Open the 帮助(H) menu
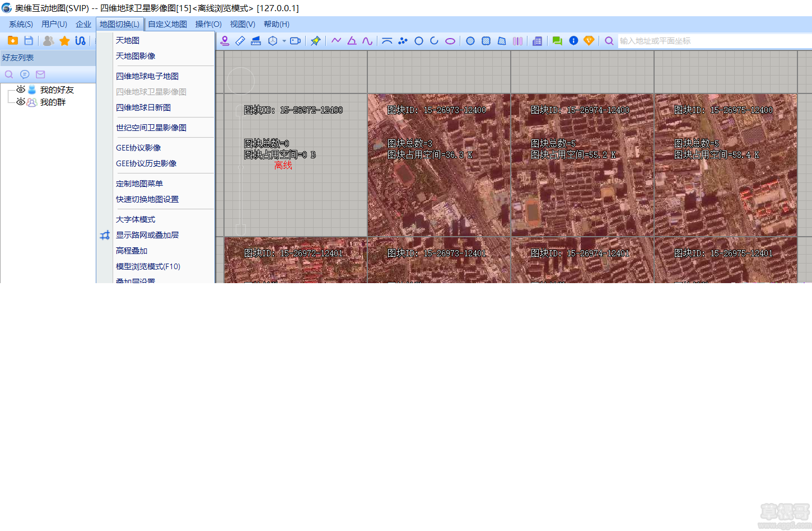Screen dimensions: 812x531 click(x=277, y=24)
